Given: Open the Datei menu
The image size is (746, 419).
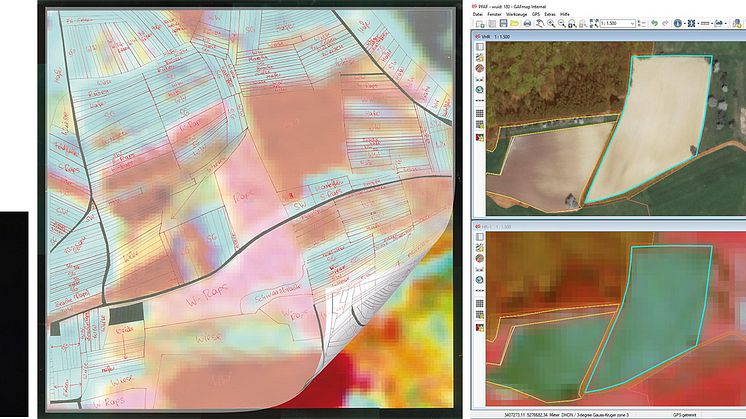Looking at the screenshot, I should click(x=478, y=14).
